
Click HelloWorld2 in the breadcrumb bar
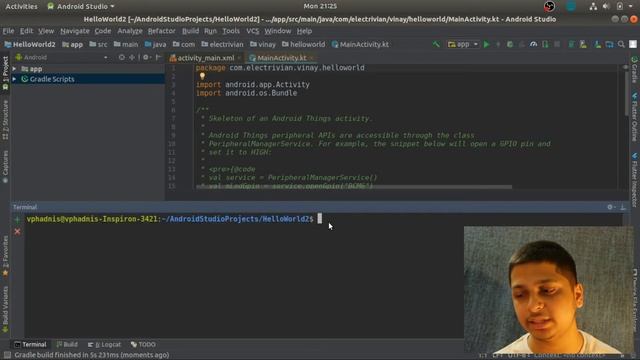coord(30,44)
